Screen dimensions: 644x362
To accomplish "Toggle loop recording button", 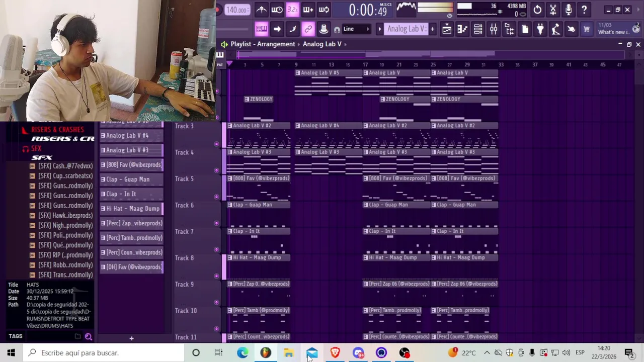I will (324, 10).
